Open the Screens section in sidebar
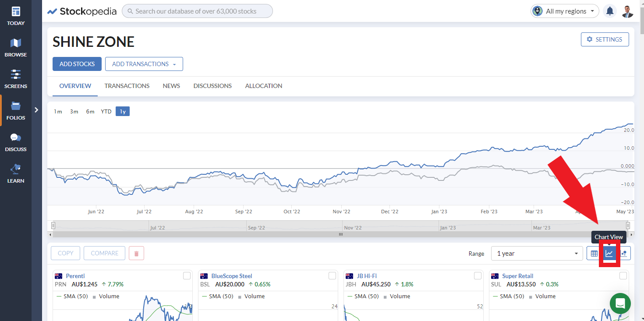Image resolution: width=644 pixels, height=321 pixels. point(16,79)
